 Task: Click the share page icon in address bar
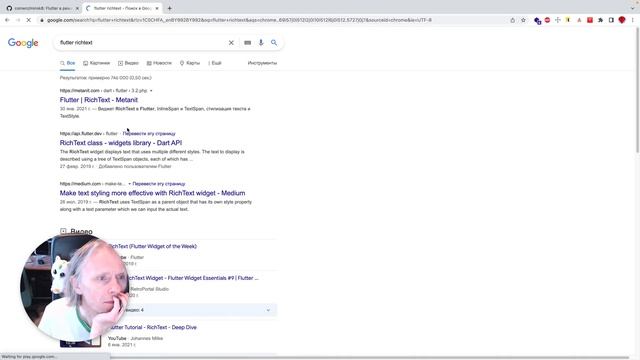(513, 20)
